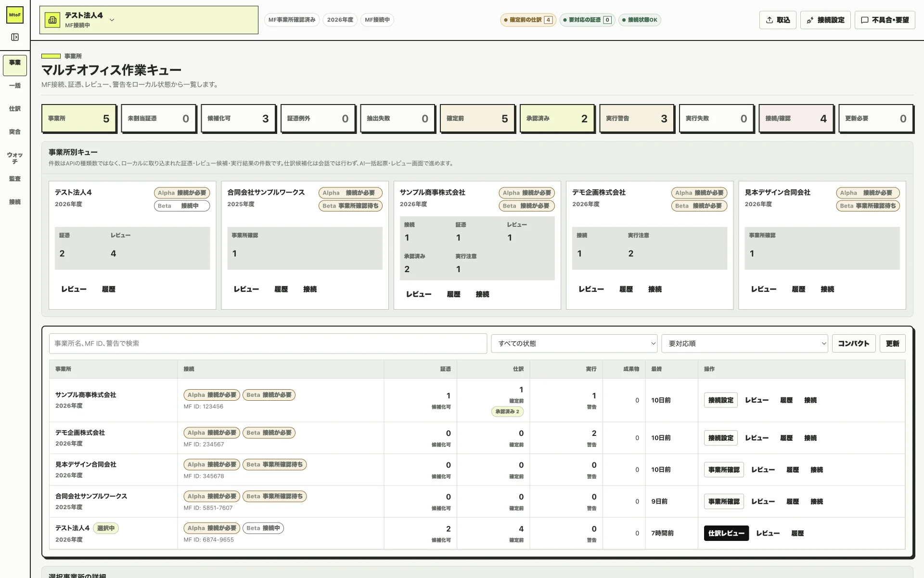Viewport: 924px width, 578px height.
Task: Go to the ウォッチ sidebar section
Action: coord(15,158)
